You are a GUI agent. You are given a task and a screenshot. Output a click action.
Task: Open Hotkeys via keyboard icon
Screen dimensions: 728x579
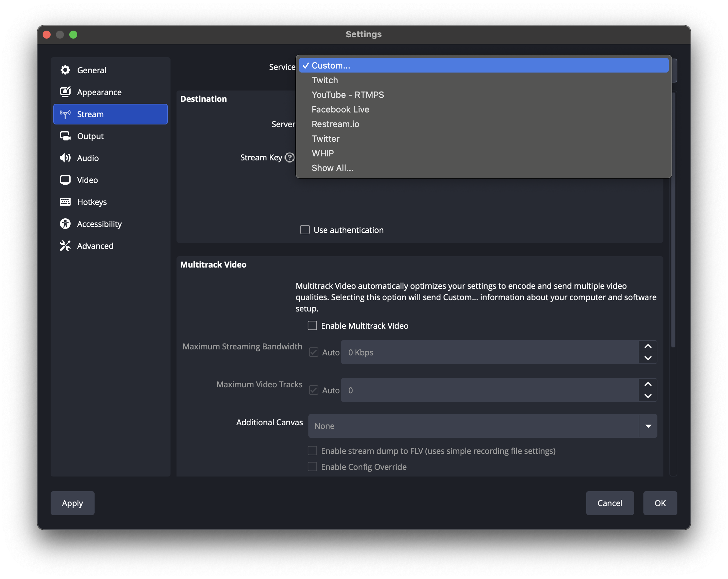(x=65, y=202)
